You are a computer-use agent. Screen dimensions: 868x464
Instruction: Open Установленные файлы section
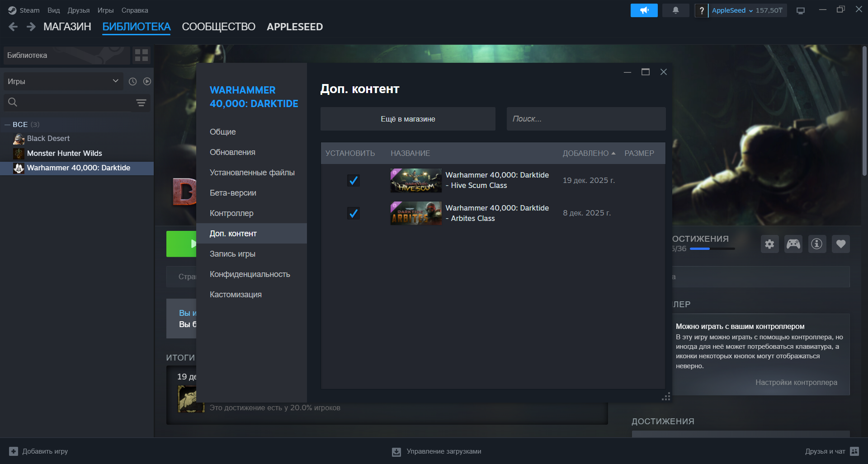pyautogui.click(x=251, y=173)
